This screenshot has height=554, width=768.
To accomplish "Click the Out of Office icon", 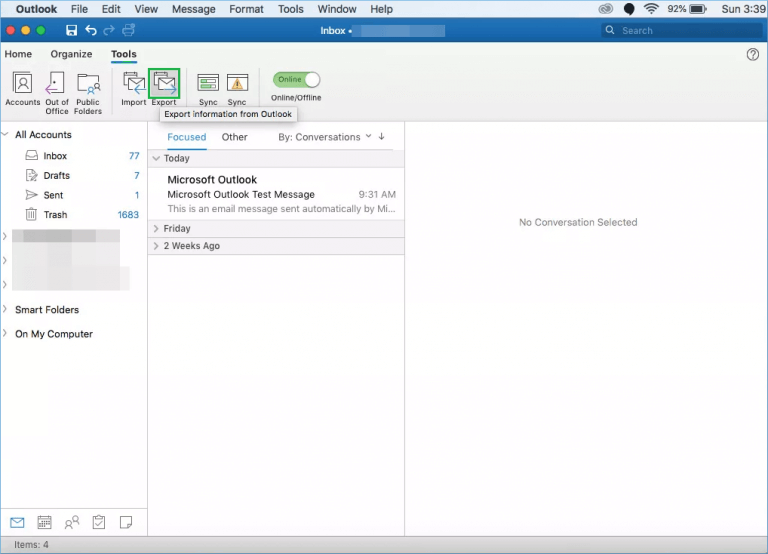I will point(57,92).
